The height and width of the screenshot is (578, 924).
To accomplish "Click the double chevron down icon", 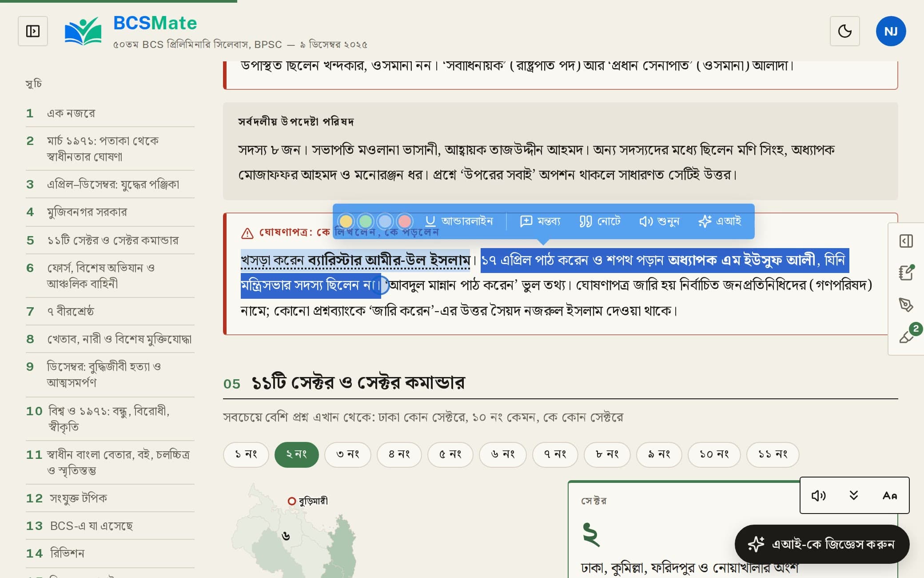I will (x=853, y=495).
